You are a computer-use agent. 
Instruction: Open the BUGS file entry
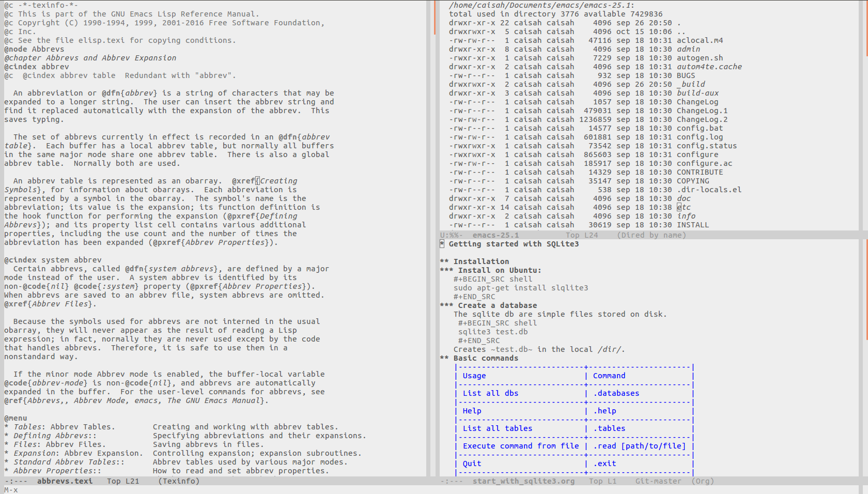point(686,75)
